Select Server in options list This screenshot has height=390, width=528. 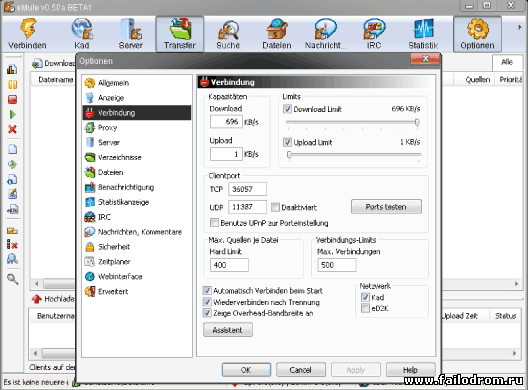pyautogui.click(x=137, y=142)
